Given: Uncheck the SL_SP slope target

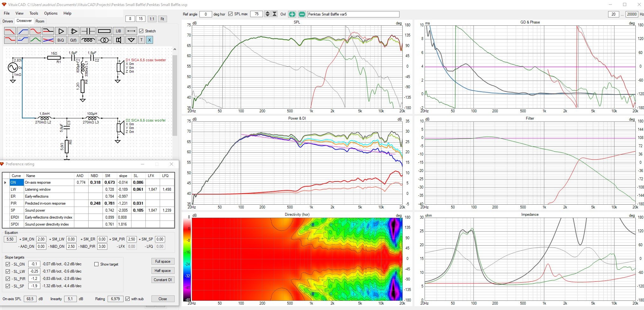Looking at the screenshot, I should point(8,286).
